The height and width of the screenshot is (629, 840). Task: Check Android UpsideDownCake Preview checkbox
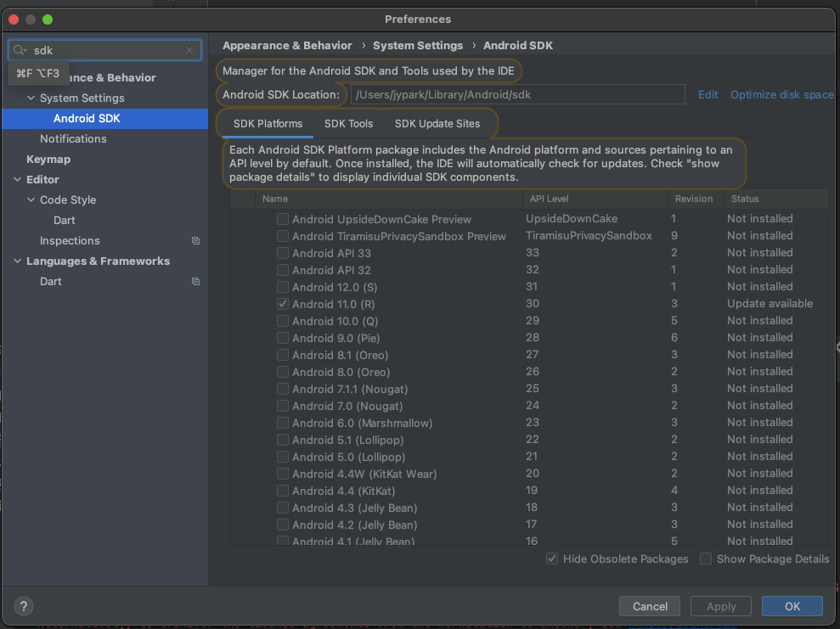[x=283, y=219]
